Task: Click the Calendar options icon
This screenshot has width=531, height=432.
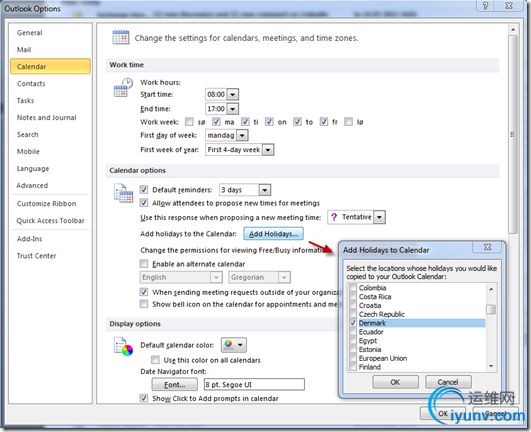Action: [x=123, y=193]
